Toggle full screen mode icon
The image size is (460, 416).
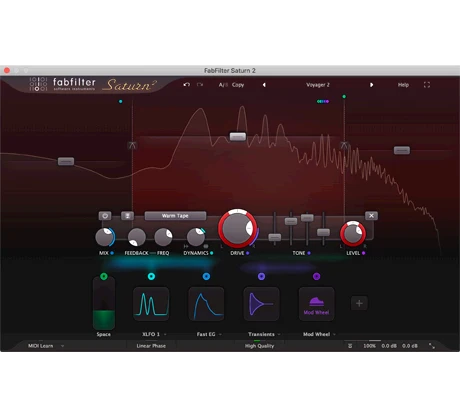click(427, 85)
